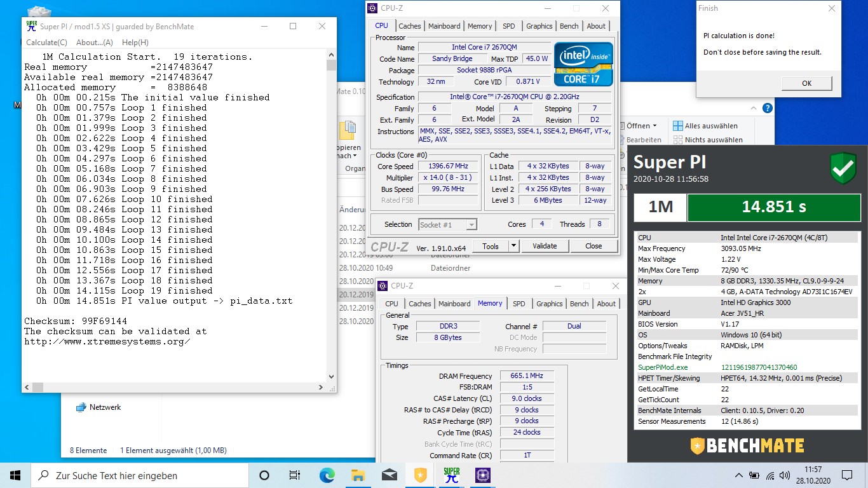
Task: Open About tab in lower CPU-Z window
Action: coord(606,304)
